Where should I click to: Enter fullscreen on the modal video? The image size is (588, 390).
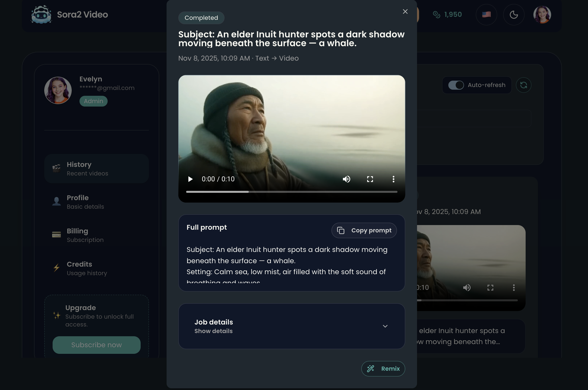[x=370, y=179]
